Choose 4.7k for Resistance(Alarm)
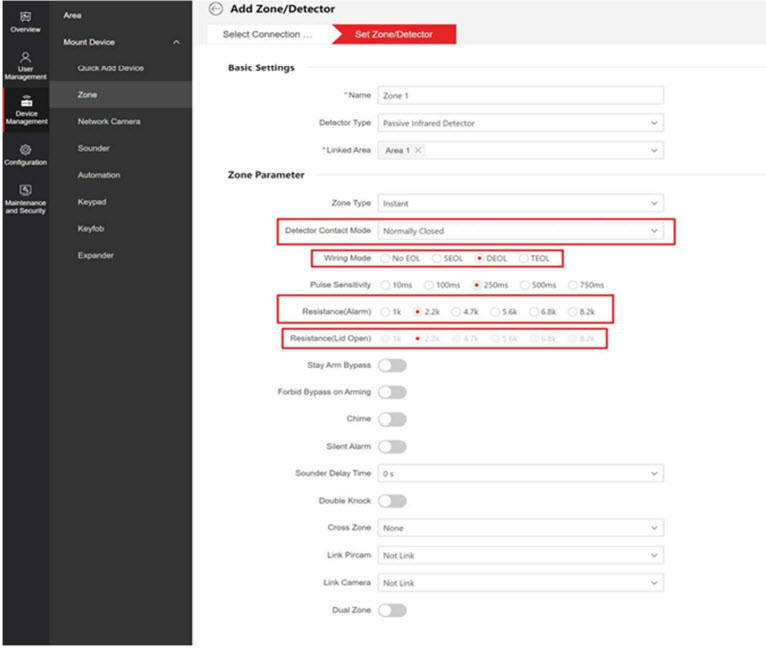This screenshot has height=651, width=766. (457, 312)
